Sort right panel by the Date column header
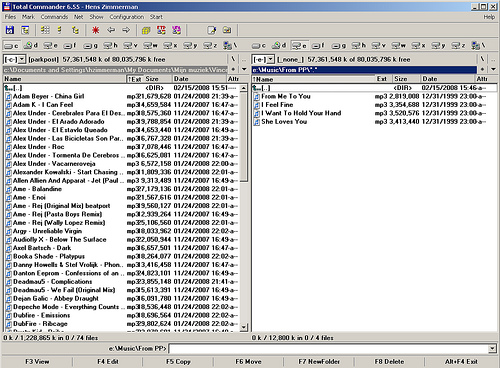The height and width of the screenshot is (368, 500). [x=447, y=79]
